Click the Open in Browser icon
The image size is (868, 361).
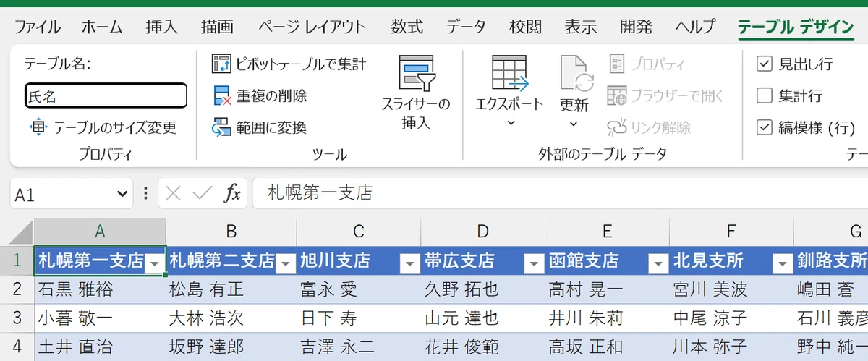pos(617,95)
